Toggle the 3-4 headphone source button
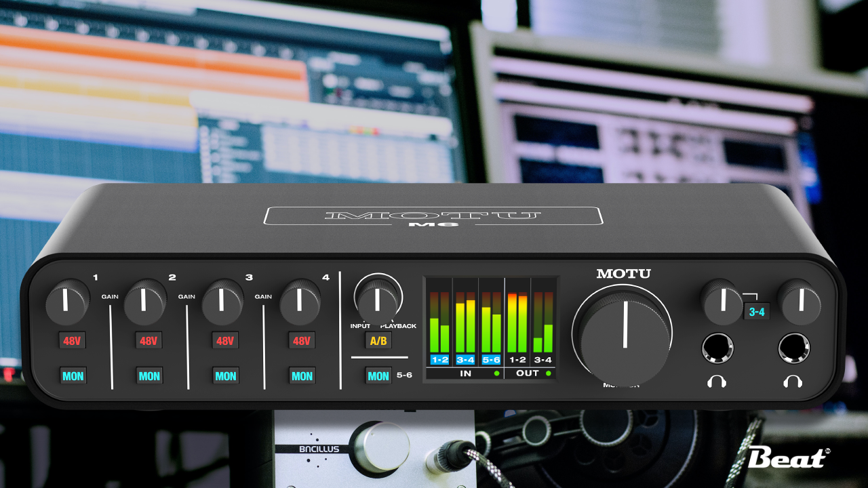The height and width of the screenshot is (488, 868). 757,312
